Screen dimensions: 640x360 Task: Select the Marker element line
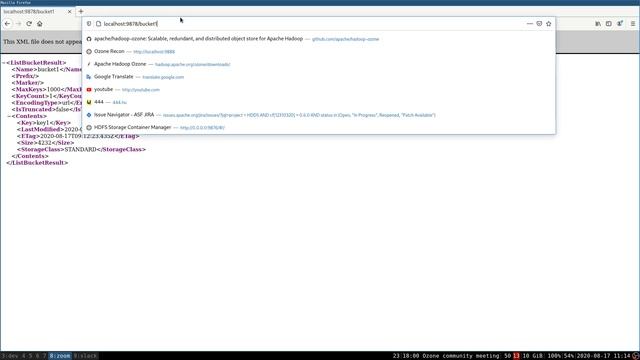click(27, 83)
